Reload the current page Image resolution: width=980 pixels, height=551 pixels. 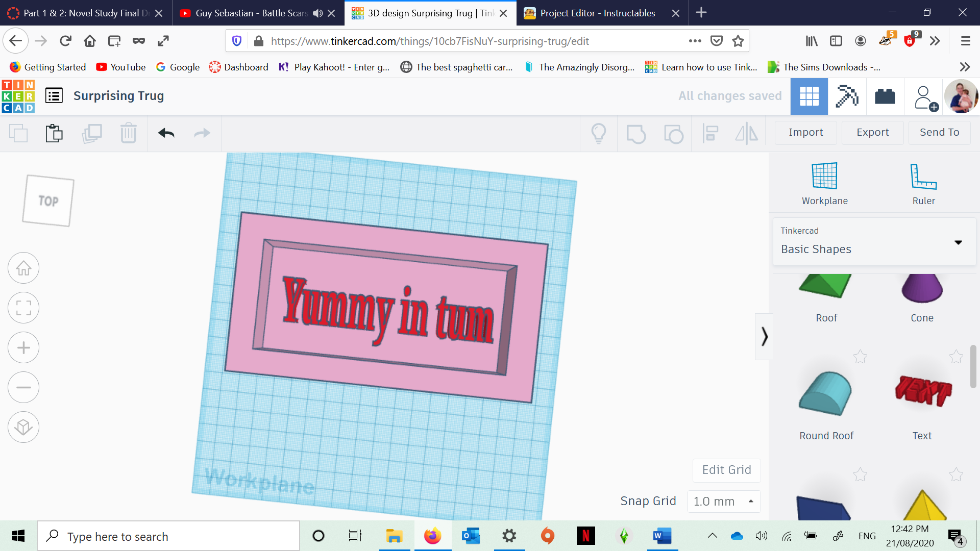[x=65, y=41]
